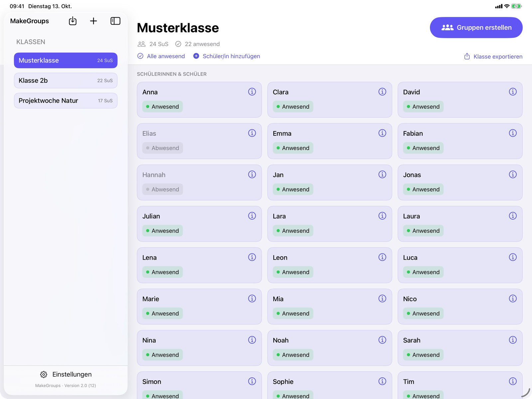The image size is (532, 399).
Task: Toggle Nina's Anwesend status badge
Action: 163,355
